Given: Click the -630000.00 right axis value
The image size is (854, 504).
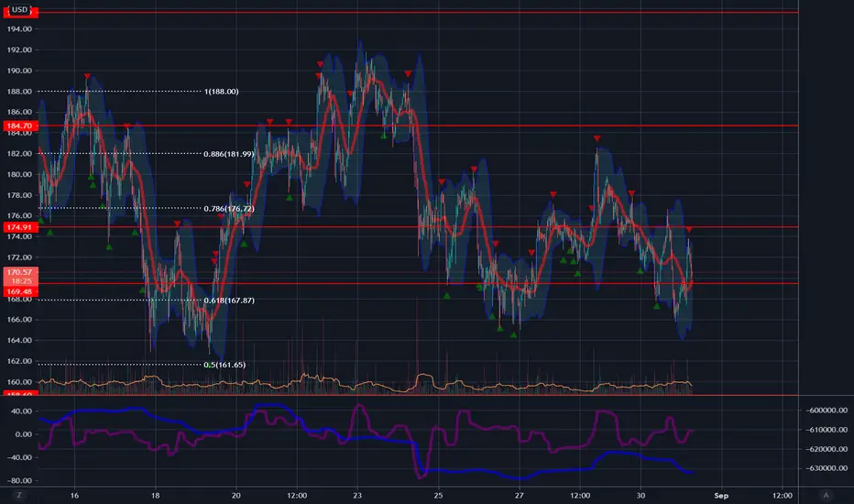Looking at the screenshot, I should (x=827, y=468).
